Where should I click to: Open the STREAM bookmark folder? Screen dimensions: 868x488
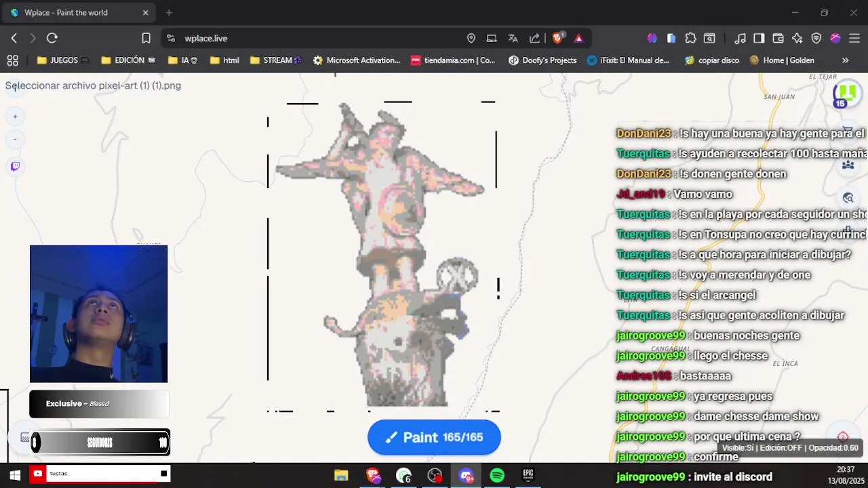click(x=276, y=60)
